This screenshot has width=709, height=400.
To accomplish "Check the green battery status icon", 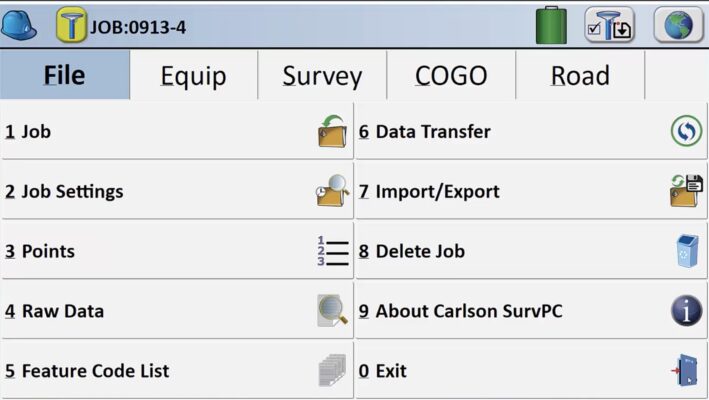I will [x=551, y=25].
